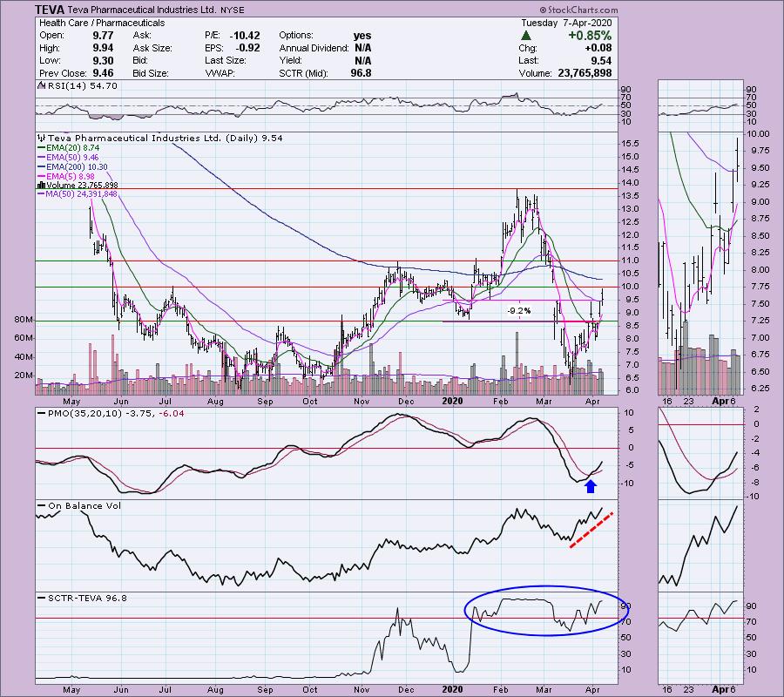Click the P/E value -10.42
The height and width of the screenshot is (697, 784).
point(245,36)
